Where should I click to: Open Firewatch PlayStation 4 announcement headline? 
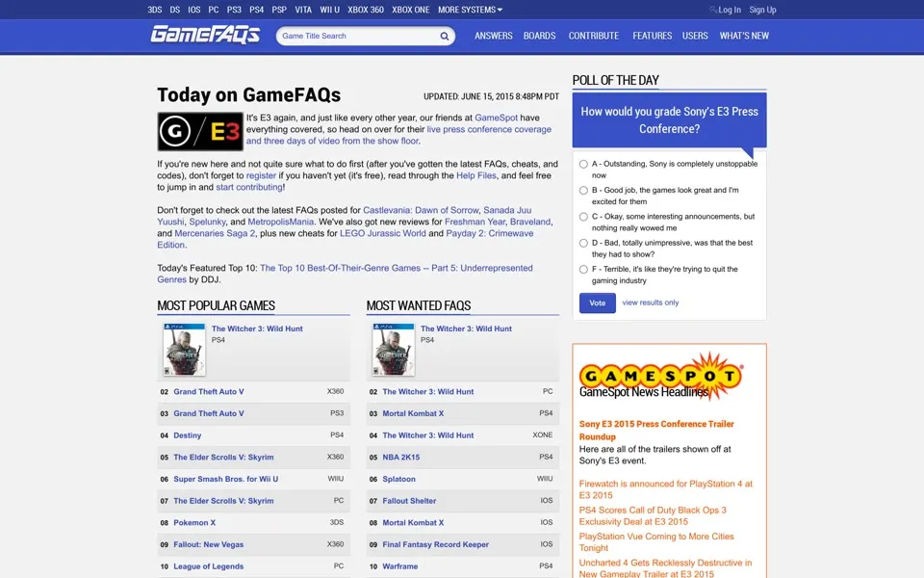tap(666, 489)
